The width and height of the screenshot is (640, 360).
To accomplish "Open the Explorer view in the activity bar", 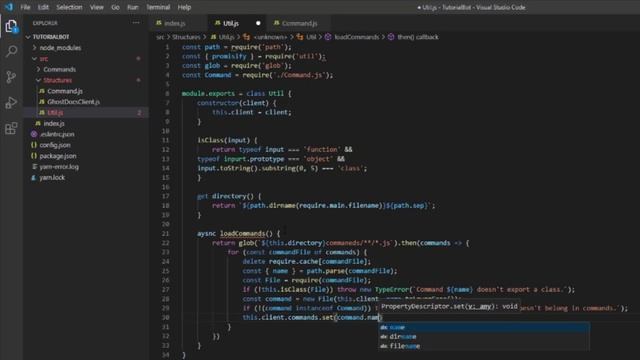I will pos(11,26).
